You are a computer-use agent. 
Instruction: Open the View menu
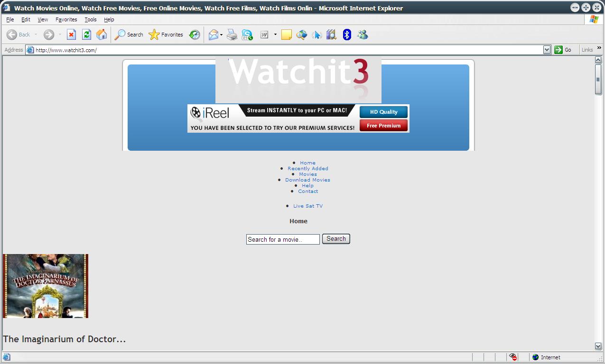(43, 19)
